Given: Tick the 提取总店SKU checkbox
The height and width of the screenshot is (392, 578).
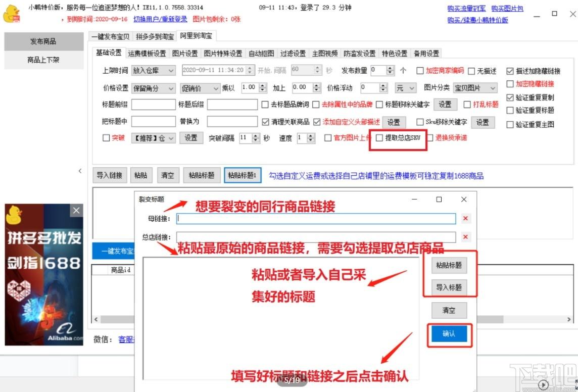Looking at the screenshot, I should pyautogui.click(x=379, y=138).
